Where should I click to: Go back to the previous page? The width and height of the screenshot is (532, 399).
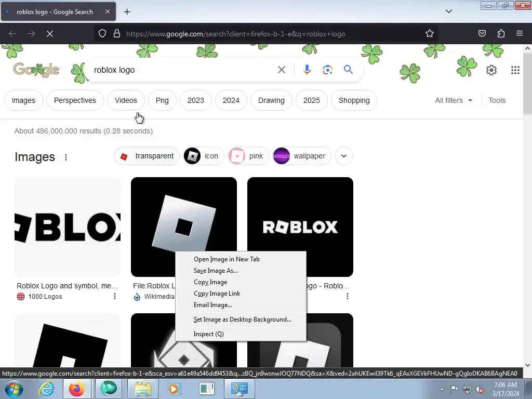[x=12, y=34]
